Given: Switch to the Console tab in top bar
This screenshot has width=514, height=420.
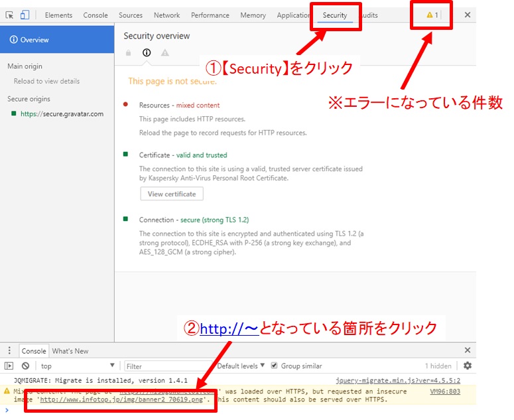Looking at the screenshot, I should pos(96,15).
